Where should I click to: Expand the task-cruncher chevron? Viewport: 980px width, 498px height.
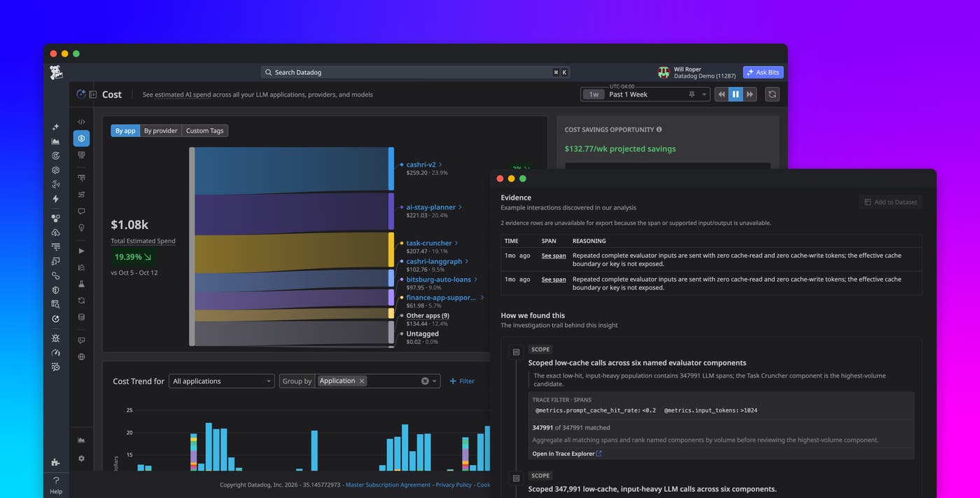pos(456,243)
